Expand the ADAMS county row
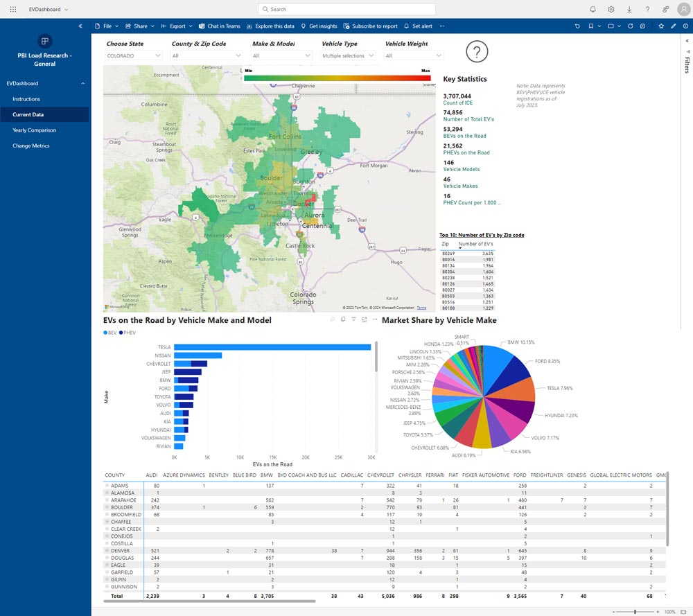The height and width of the screenshot is (616, 693). pyautogui.click(x=107, y=486)
